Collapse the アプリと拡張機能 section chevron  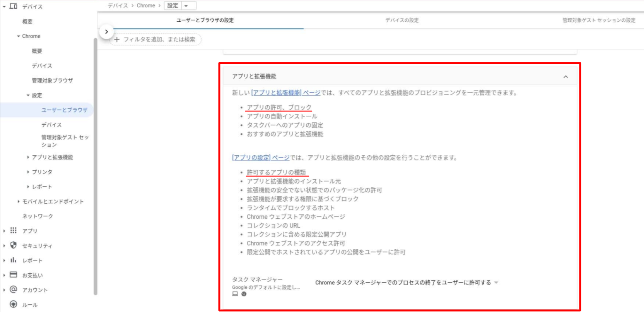point(565,77)
